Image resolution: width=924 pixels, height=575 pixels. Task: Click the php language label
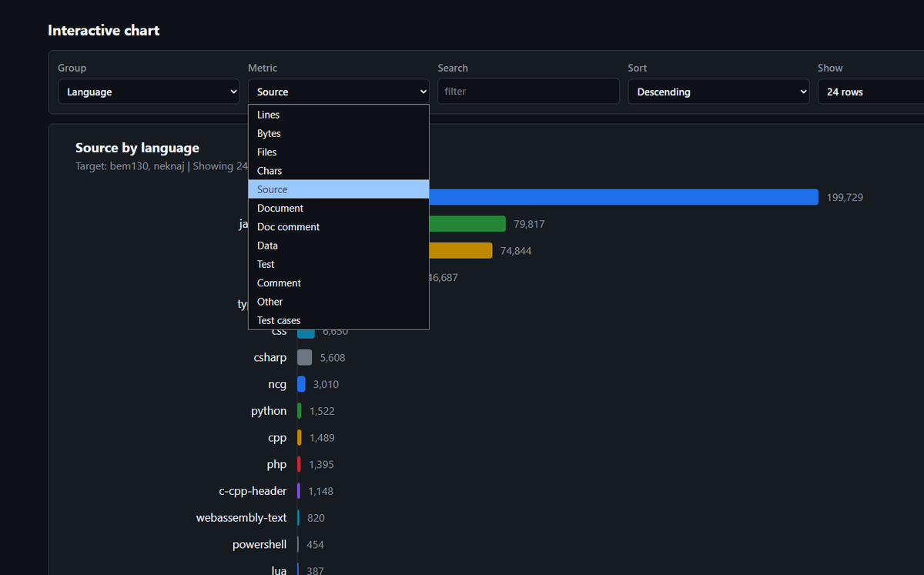pos(276,464)
